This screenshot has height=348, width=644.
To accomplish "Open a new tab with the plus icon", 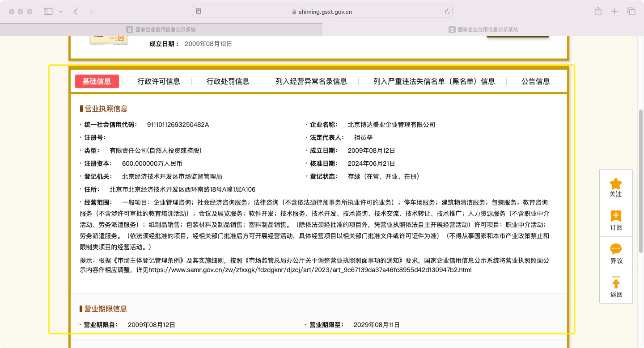I will 614,12.
